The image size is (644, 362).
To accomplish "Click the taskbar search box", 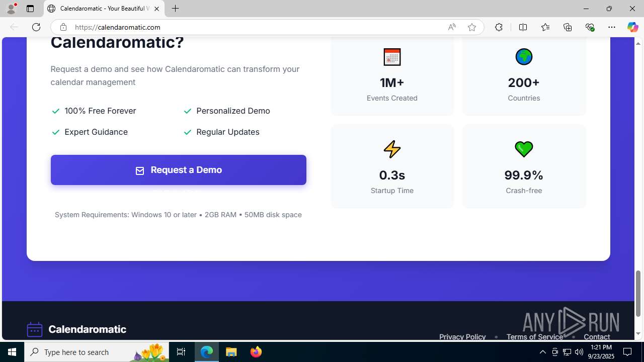I will 97,352.
